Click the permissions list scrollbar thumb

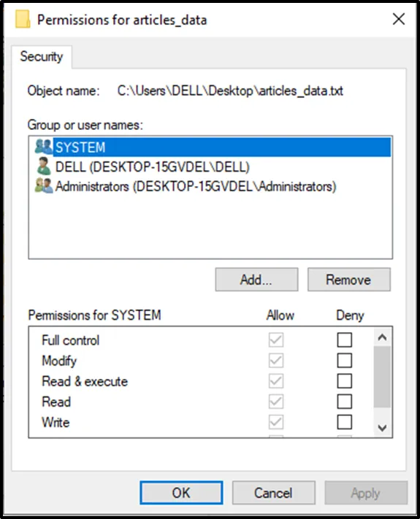tap(382, 377)
